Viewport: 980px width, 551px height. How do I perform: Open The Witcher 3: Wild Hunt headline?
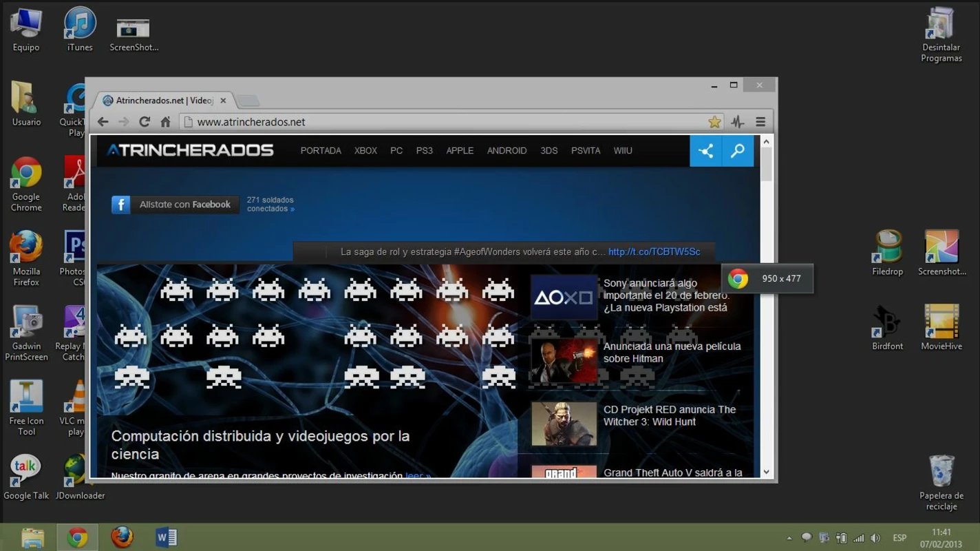(669, 416)
